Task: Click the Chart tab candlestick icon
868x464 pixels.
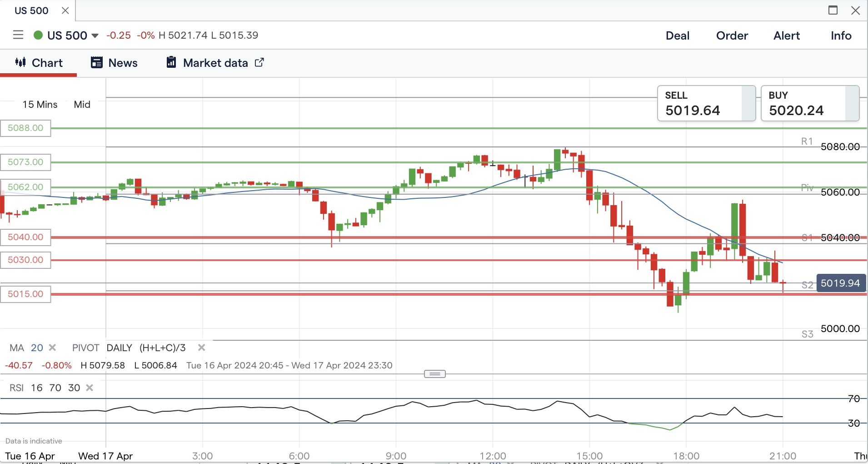Action: 20,62
